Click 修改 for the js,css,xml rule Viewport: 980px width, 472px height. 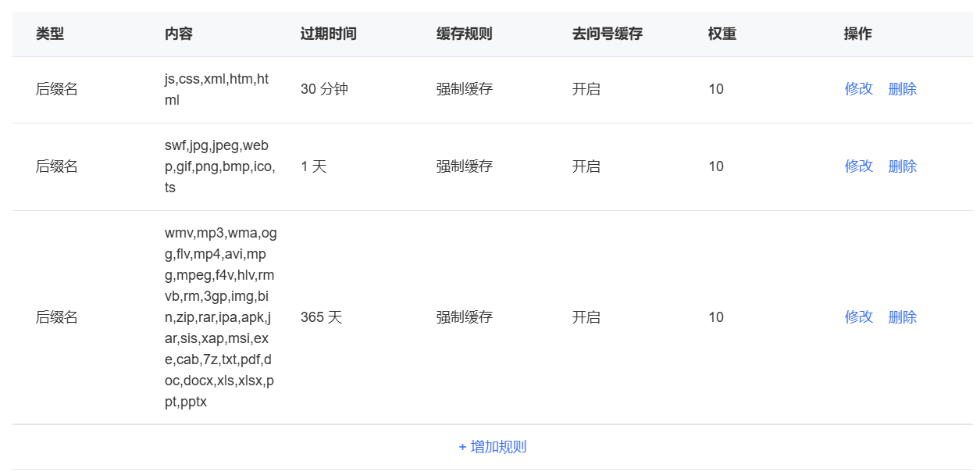pyautogui.click(x=859, y=89)
